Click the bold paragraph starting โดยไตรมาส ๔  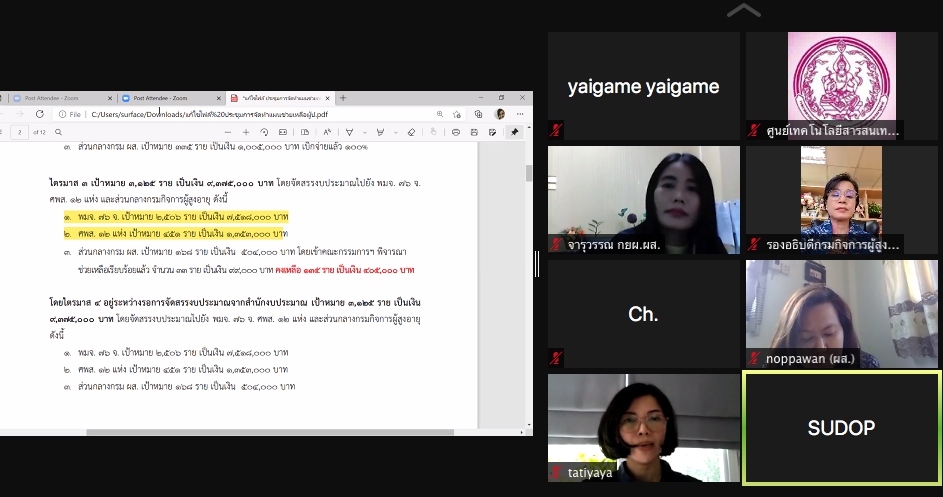coord(235,310)
